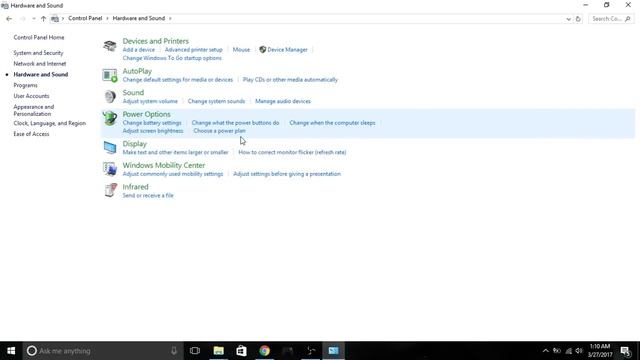Click the taskbar clock and date
The height and width of the screenshot is (360, 640).
(600, 351)
